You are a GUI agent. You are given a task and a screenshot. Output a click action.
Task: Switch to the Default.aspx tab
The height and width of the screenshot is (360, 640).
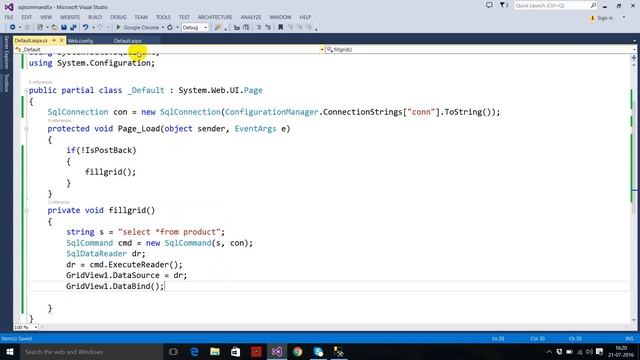click(x=128, y=41)
